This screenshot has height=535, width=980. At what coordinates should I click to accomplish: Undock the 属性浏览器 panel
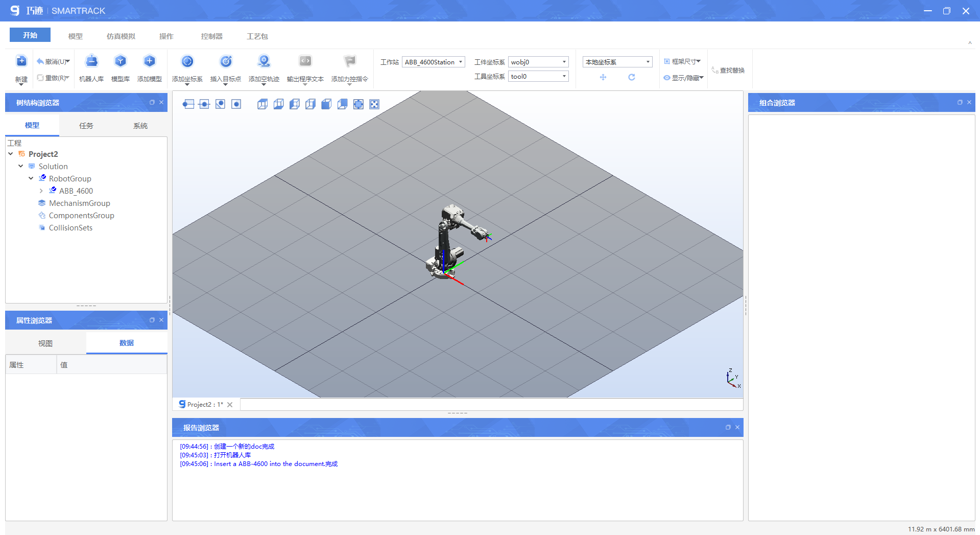(152, 320)
